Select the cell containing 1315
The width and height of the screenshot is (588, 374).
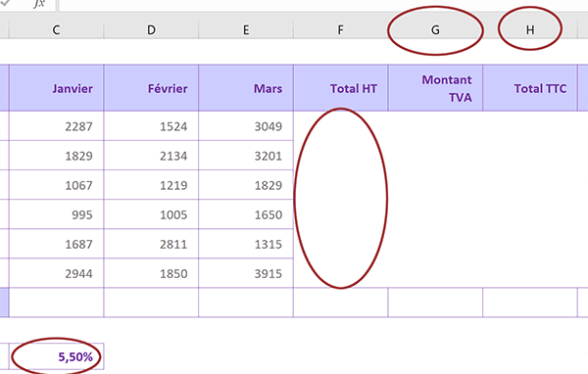246,244
